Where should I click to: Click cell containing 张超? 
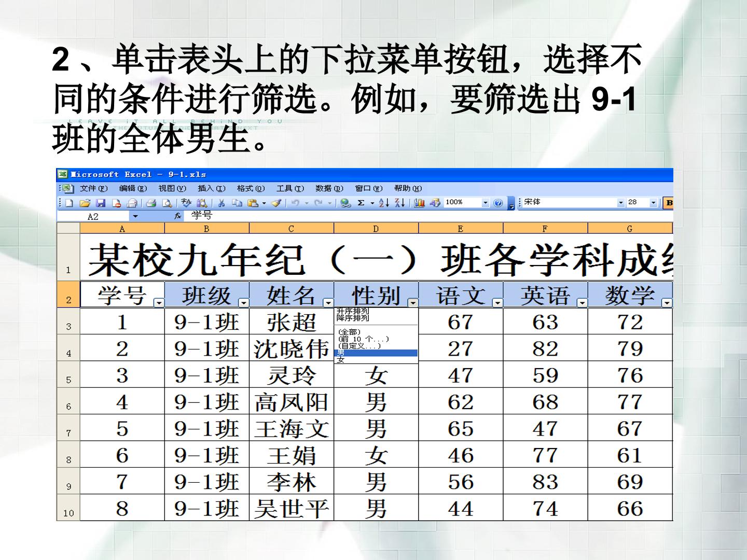tap(292, 321)
